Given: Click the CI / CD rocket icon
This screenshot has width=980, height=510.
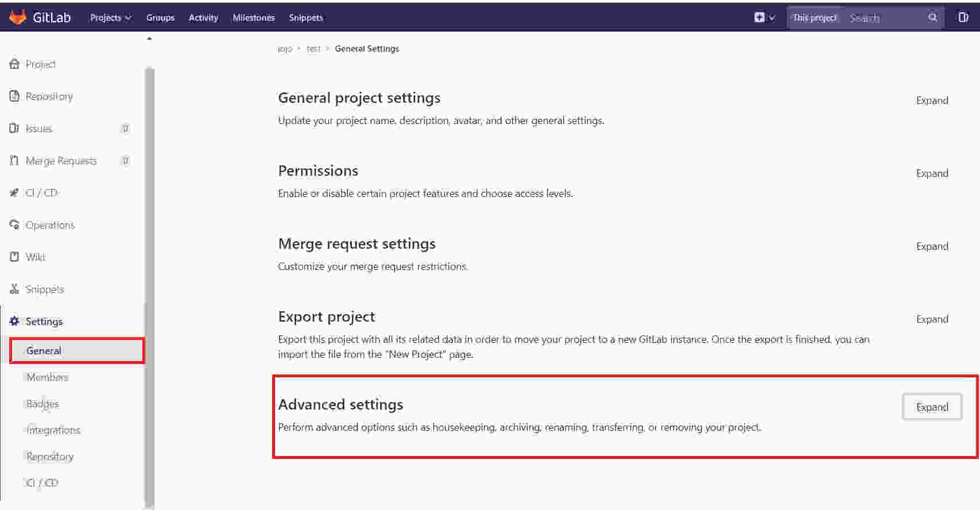Looking at the screenshot, I should [14, 192].
